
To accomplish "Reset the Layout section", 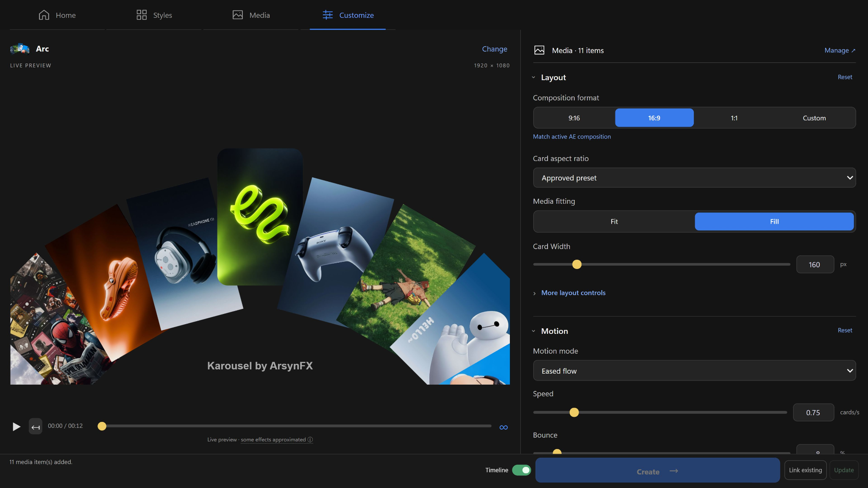I will (845, 77).
